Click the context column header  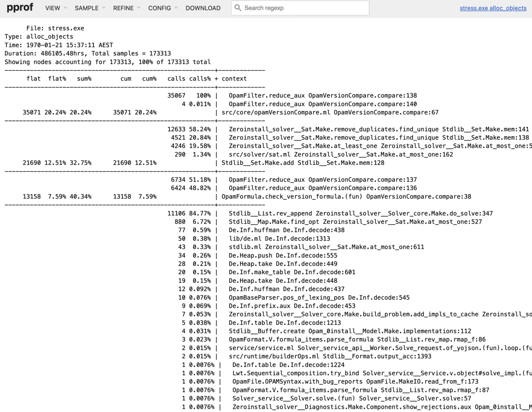pyautogui.click(x=234, y=79)
